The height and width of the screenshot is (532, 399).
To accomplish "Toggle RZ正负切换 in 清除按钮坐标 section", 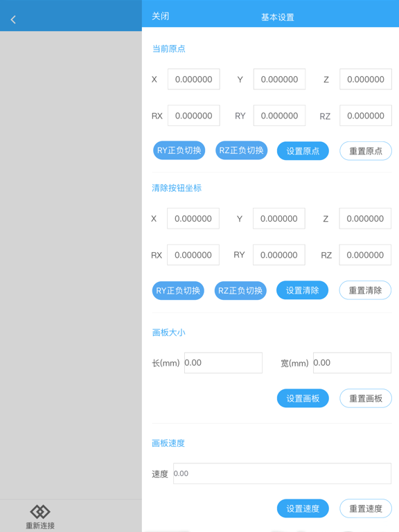I will point(240,290).
